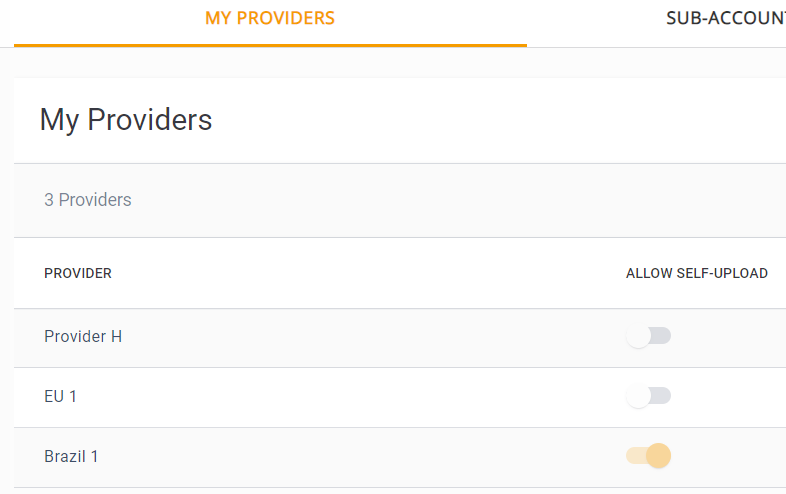Open the Provider H entry
This screenshot has width=786, height=494.
[x=83, y=336]
